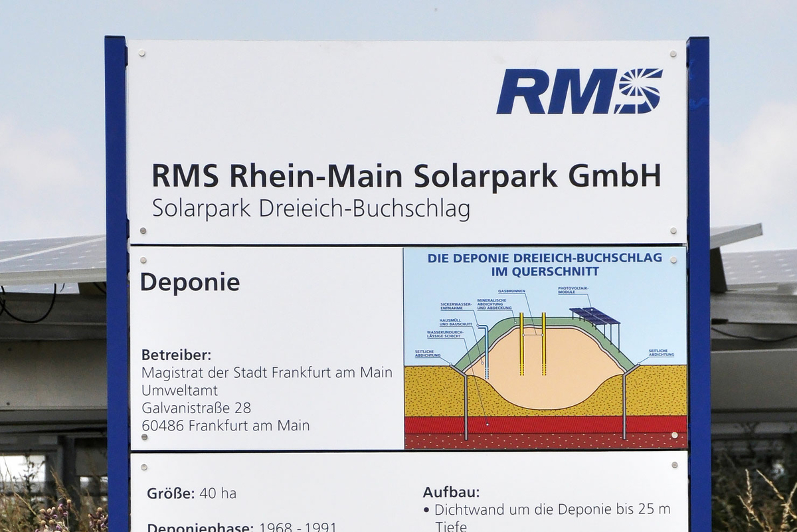Viewport: 797px width, 532px height.
Task: Click the "Hausmüll und Bauschutt" label
Action: pos(456,321)
